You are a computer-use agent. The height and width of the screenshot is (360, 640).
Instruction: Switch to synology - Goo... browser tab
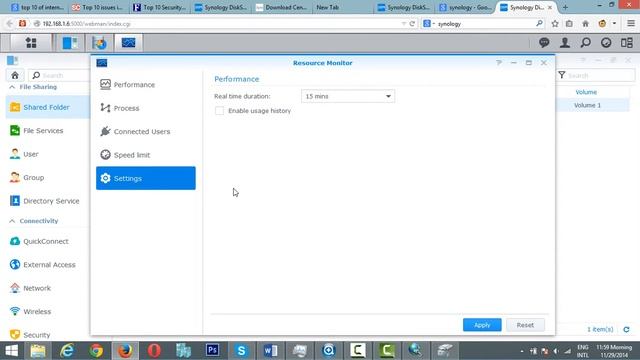466,7
